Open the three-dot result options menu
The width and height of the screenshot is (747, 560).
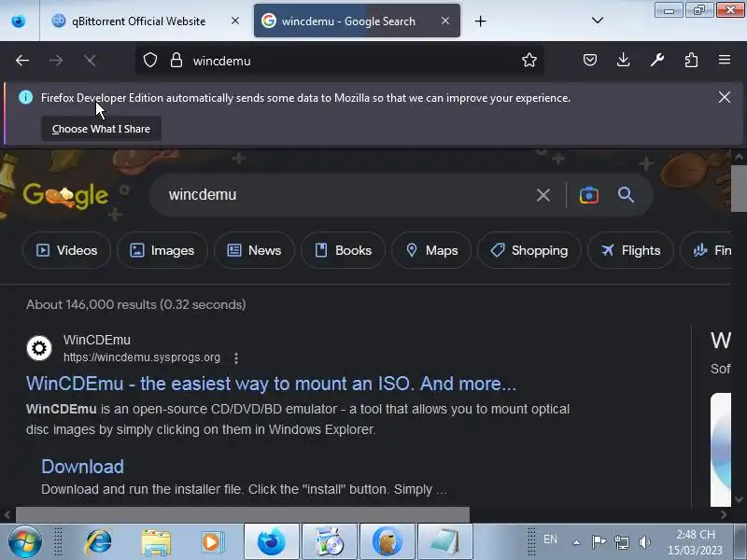pos(236,358)
